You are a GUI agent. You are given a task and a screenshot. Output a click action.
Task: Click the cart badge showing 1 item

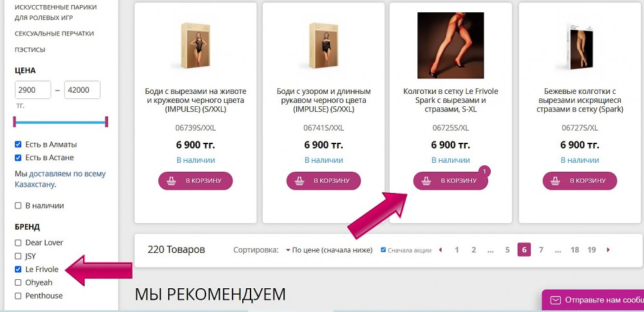click(x=484, y=171)
